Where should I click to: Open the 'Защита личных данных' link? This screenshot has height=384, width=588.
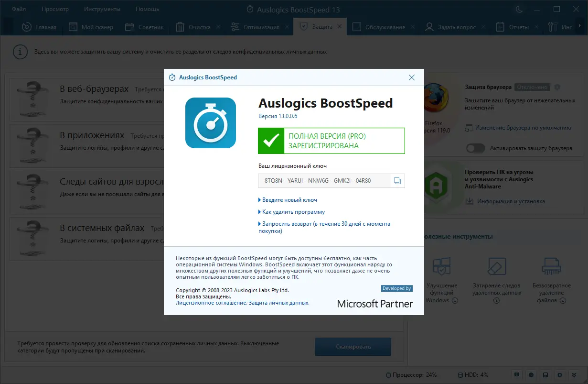coord(279,303)
